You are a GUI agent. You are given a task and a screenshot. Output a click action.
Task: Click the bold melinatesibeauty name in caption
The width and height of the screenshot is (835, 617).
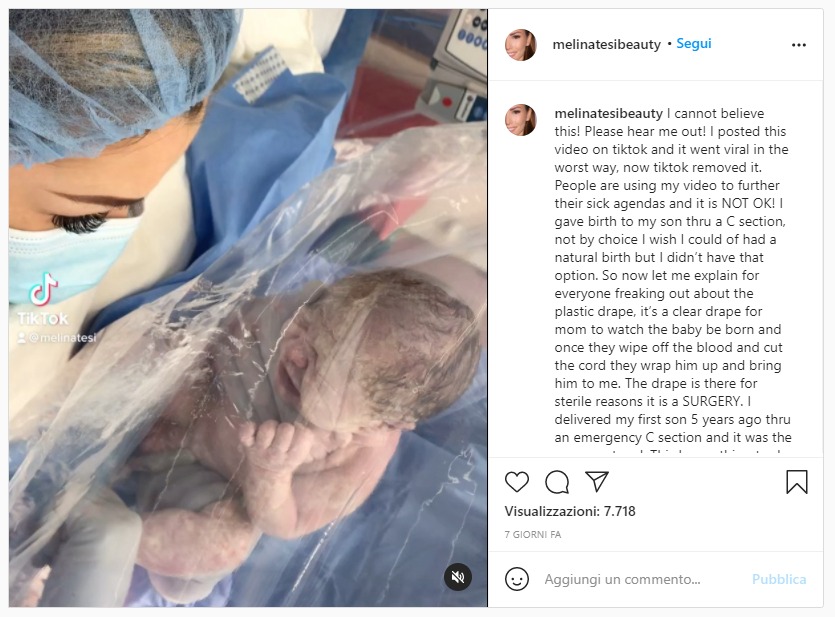click(x=608, y=113)
